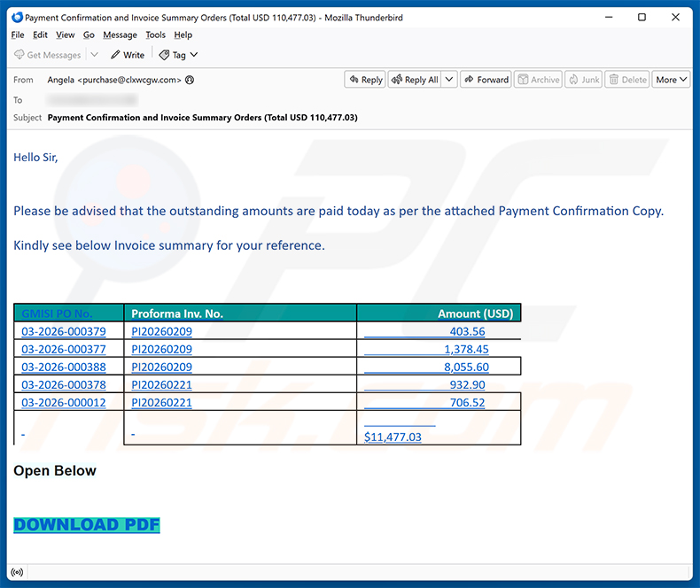Click the email subject line text
Screen dimensions: 700x588
coord(203,118)
